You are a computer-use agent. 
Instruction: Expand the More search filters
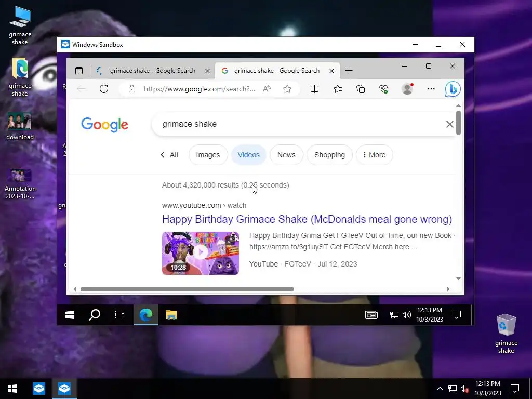[x=374, y=155]
